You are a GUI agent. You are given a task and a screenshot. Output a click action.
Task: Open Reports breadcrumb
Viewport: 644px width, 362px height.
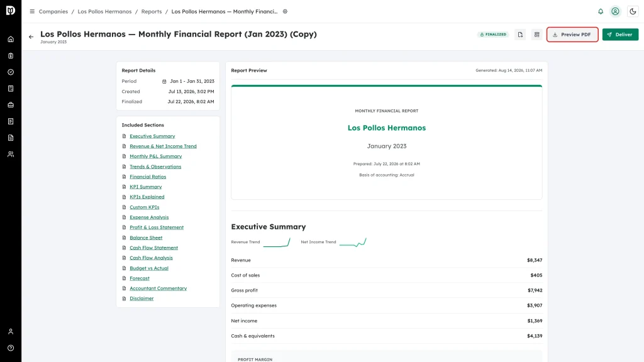[x=152, y=11]
